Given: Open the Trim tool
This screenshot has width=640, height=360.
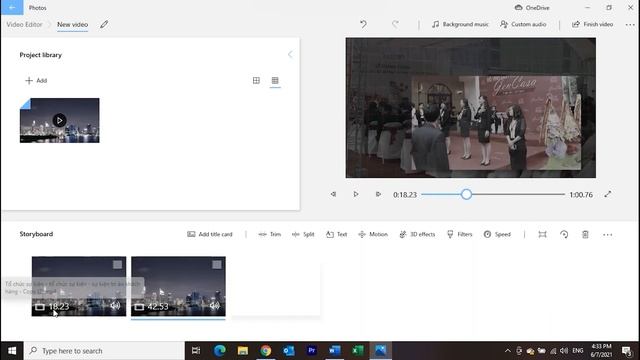Looking at the screenshot, I should pos(270,234).
